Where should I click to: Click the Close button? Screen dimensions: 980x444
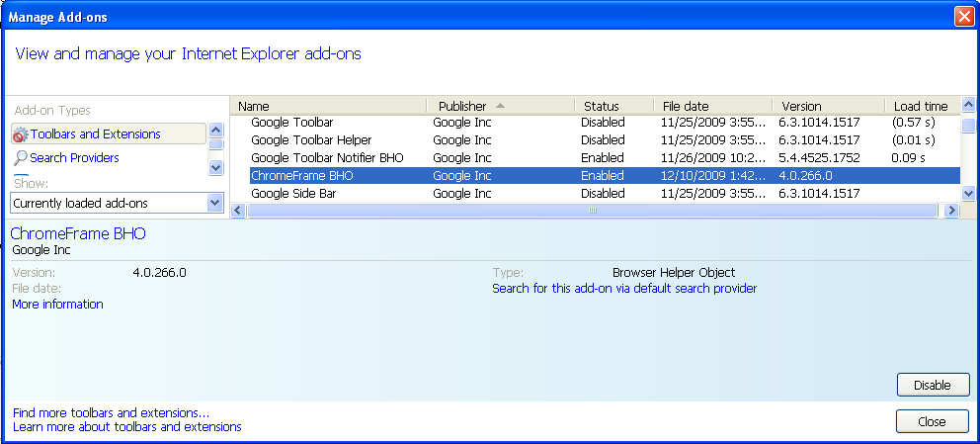click(x=932, y=421)
